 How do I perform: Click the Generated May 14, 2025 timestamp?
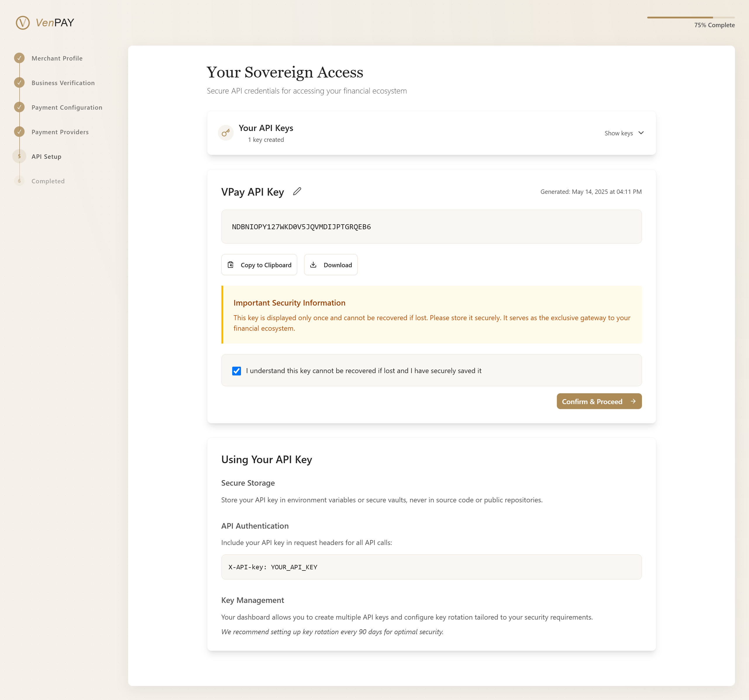[591, 192]
